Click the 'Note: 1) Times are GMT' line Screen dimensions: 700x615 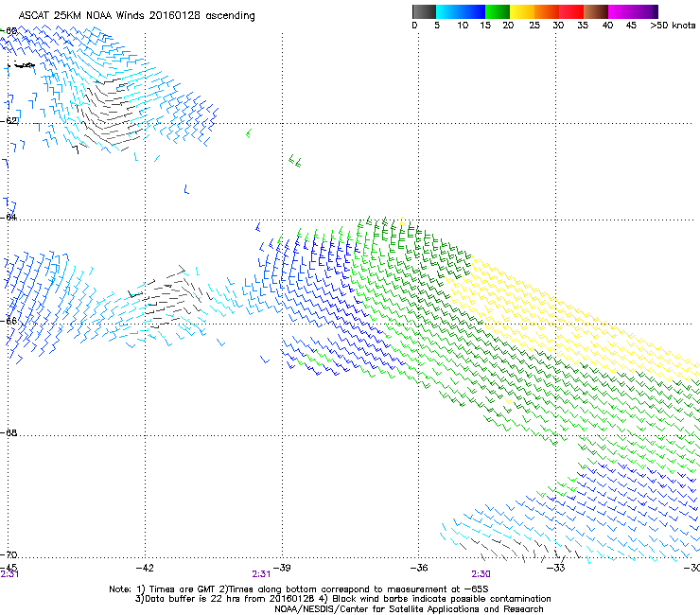click(299, 589)
